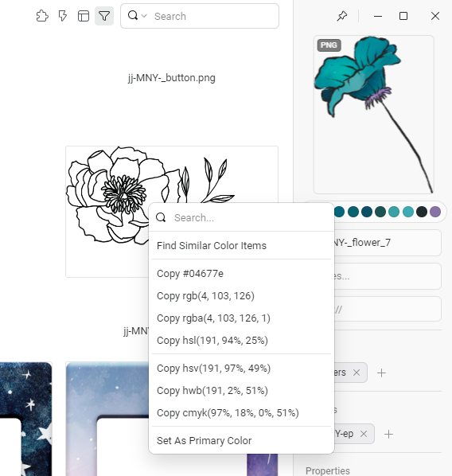Screen dimensions: 452x476
Task: Add a new tag with plus icon
Action: coord(382,373)
